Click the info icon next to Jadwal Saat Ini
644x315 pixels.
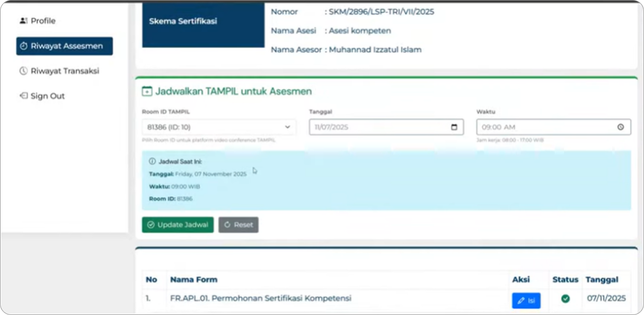152,161
